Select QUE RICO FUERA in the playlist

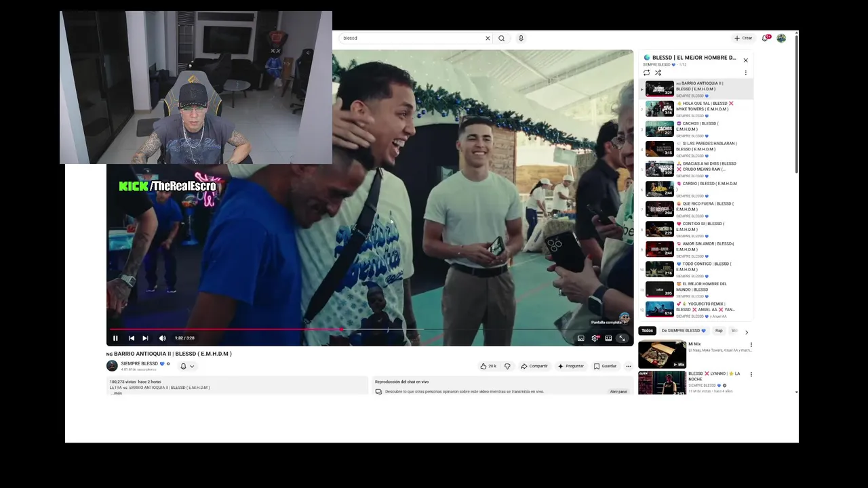point(696,209)
